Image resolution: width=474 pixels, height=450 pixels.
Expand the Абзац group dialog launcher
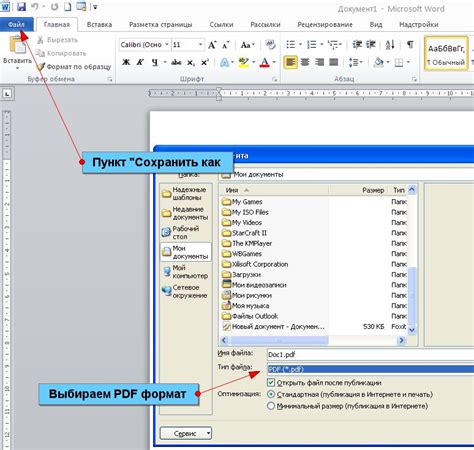coord(414,79)
